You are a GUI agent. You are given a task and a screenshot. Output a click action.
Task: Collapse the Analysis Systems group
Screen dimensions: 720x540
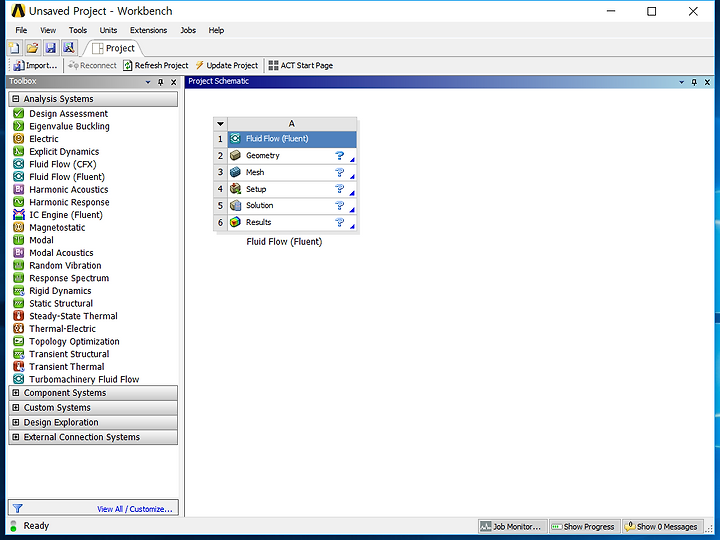click(x=16, y=99)
